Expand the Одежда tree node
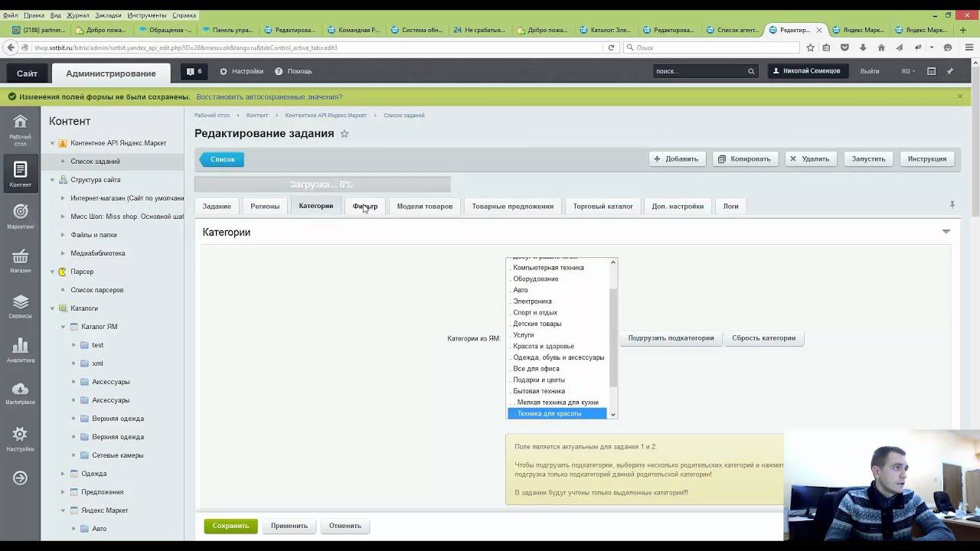This screenshot has width=980, height=551. click(63, 474)
